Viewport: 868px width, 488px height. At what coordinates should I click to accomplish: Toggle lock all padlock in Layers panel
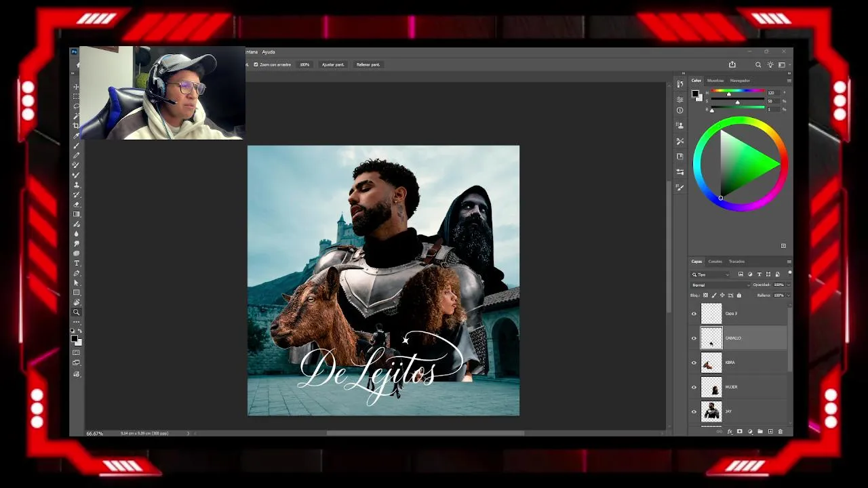tap(739, 296)
